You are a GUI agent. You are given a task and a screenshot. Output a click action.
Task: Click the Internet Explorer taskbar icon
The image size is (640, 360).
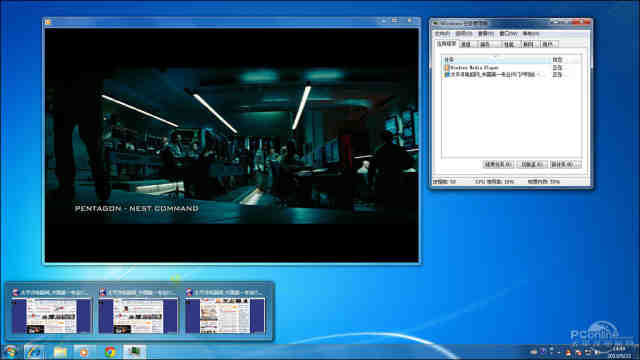[x=34, y=352]
